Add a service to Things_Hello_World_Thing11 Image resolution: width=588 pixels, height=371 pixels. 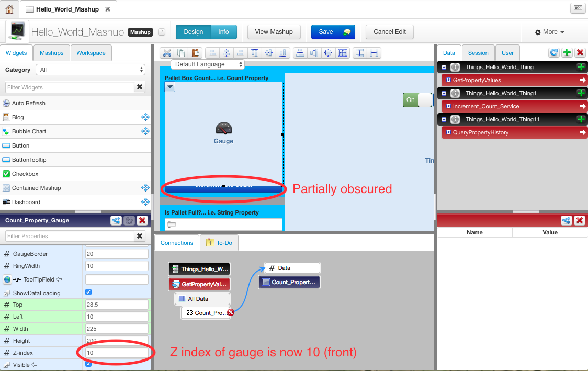coord(581,119)
